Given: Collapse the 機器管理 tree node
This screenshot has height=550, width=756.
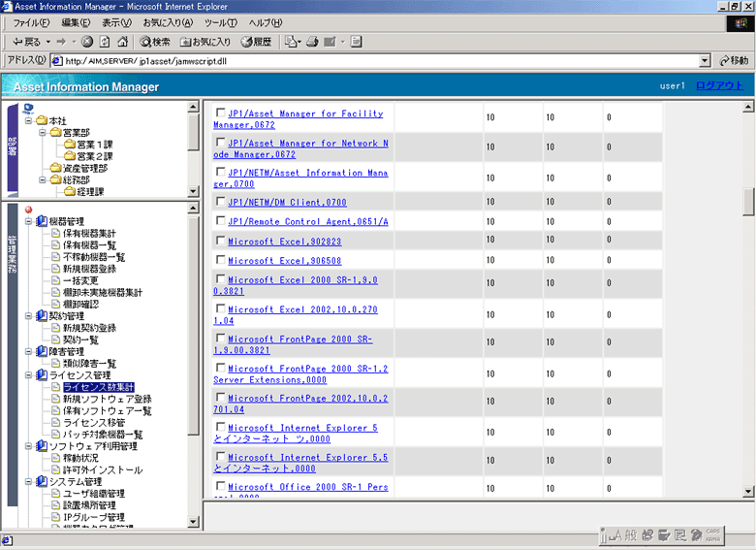Looking at the screenshot, I should click(x=29, y=222).
